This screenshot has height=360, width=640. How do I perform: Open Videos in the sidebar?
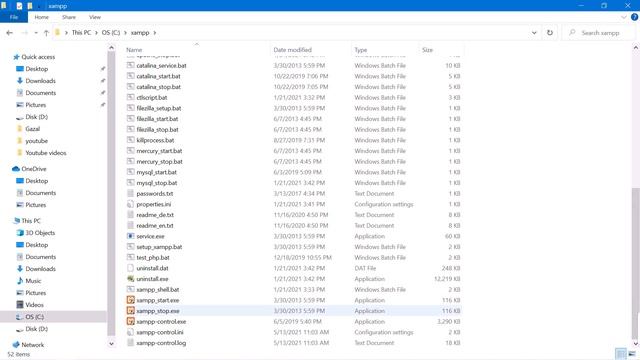point(34,305)
